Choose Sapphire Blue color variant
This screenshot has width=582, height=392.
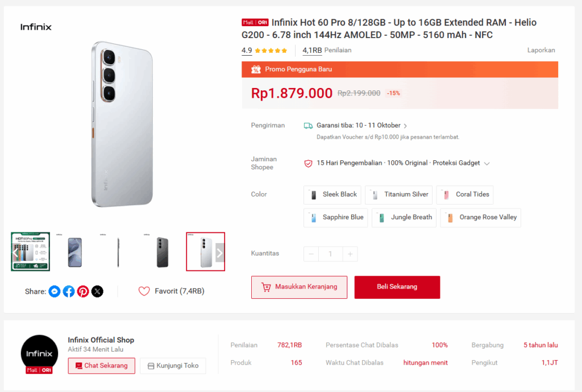coord(336,218)
